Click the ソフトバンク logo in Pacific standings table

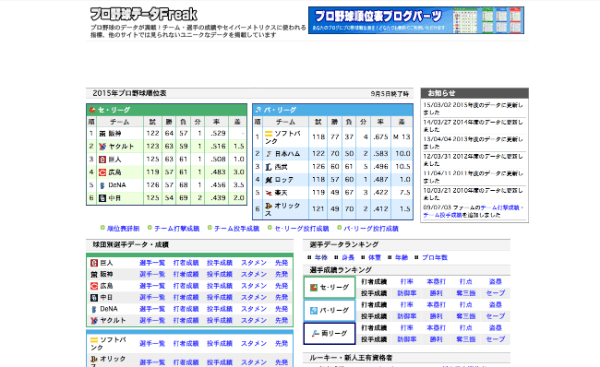tap(269, 134)
